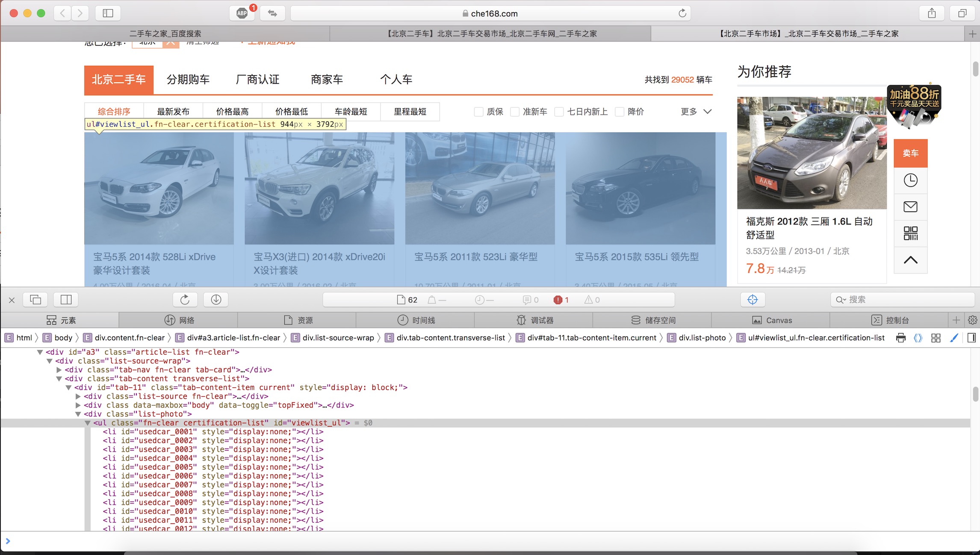The image size is (980, 555).
Task: Click the grid overlay icon near the breadcrumb
Action: (x=936, y=337)
